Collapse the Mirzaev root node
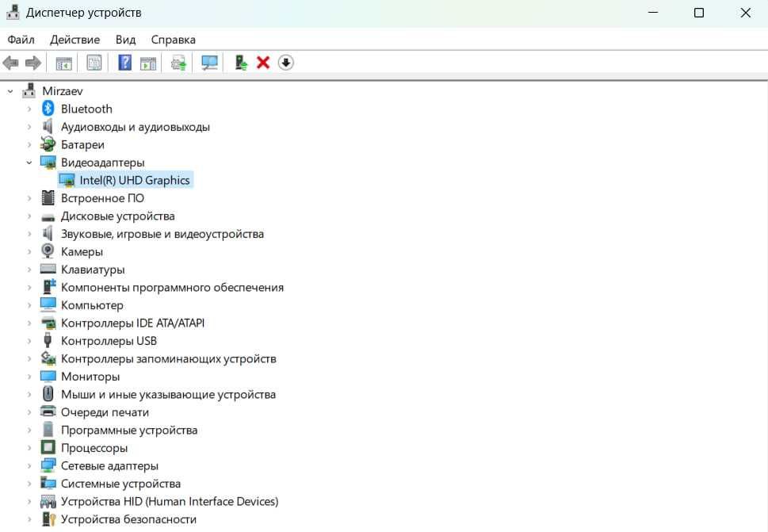 [10, 91]
